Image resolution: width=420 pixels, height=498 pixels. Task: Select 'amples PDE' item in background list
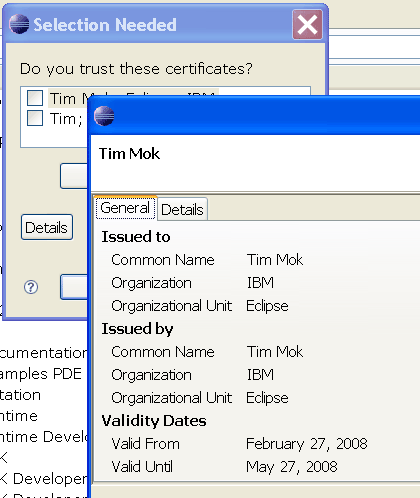tap(41, 374)
